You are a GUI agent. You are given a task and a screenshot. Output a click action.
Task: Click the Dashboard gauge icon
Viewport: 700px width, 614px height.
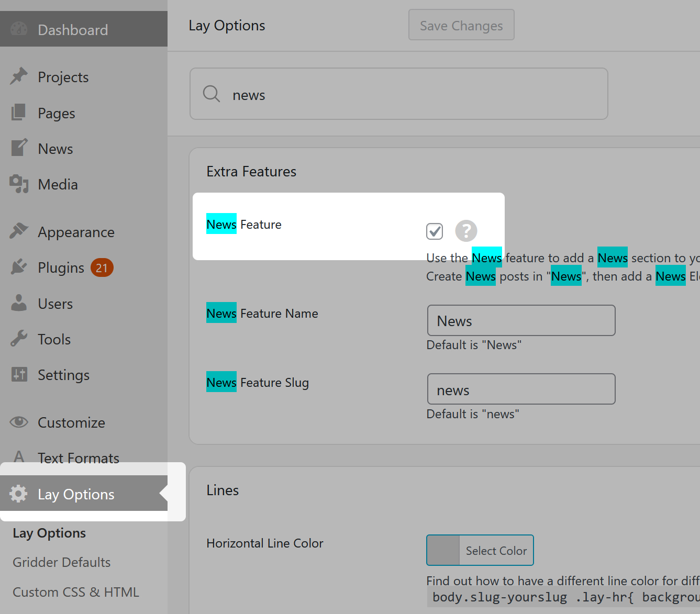(x=19, y=29)
